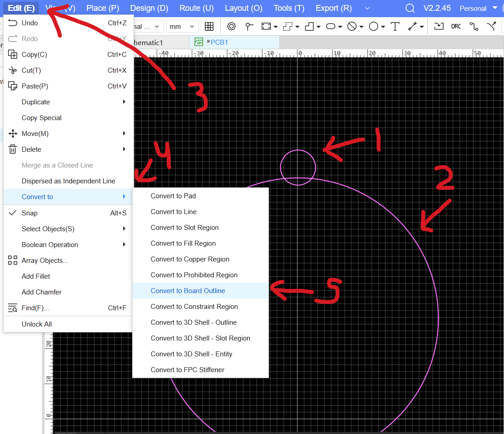Choose Convert to Board Outline

[188, 291]
